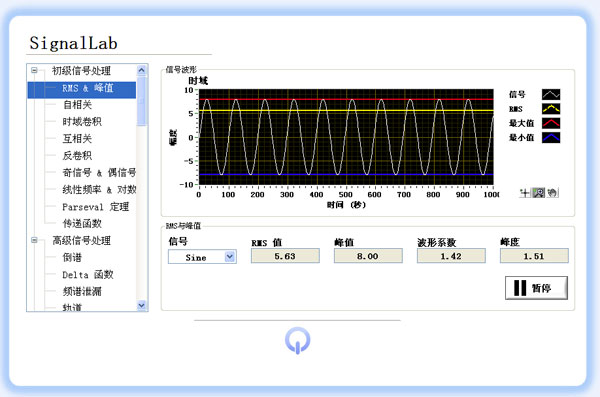
Task: Collapse the 高级信号处理 tree node
Action: (x=34, y=240)
